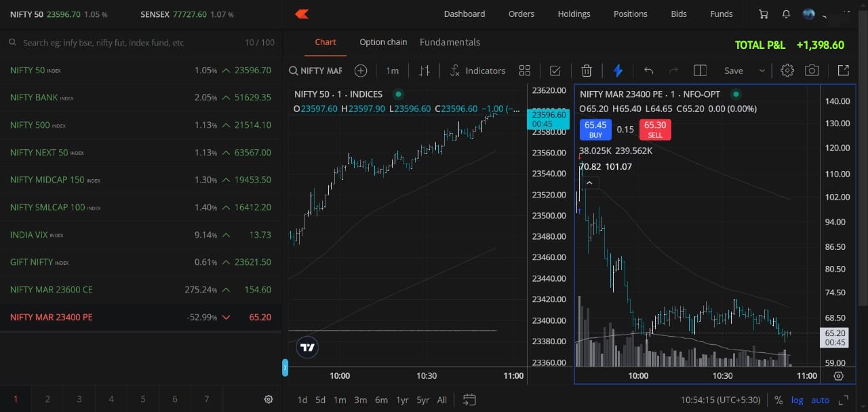Open chart settings gear in toolbar
This screenshot has width=868, height=412.
coord(787,71)
